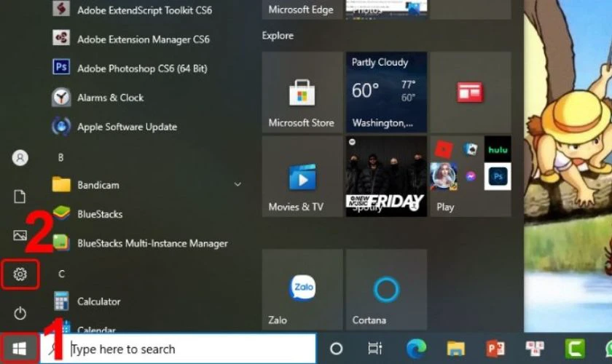Open the hulu icon in Play tile

click(498, 149)
